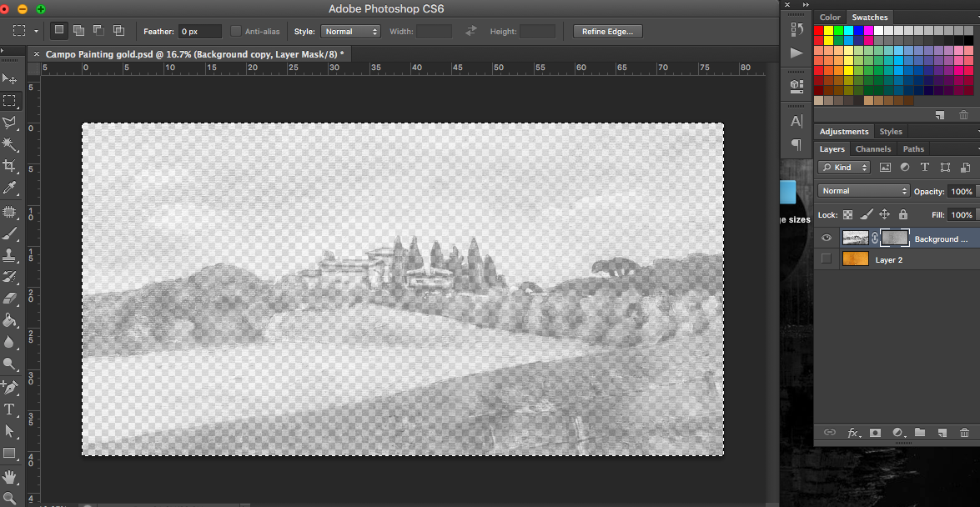Image resolution: width=980 pixels, height=507 pixels.
Task: Select a red swatch in the Swatches panel
Action: coord(820,28)
